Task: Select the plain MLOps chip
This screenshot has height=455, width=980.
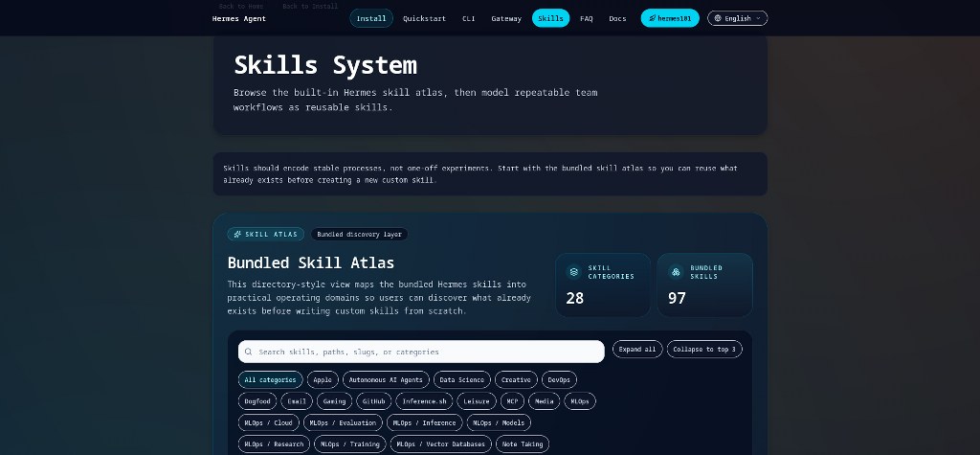Action: [580, 401]
